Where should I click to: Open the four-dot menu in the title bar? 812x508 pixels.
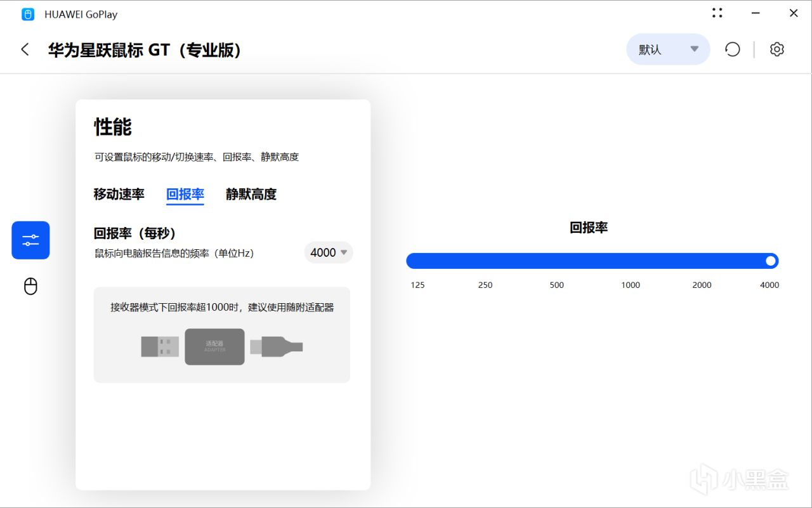tap(717, 13)
